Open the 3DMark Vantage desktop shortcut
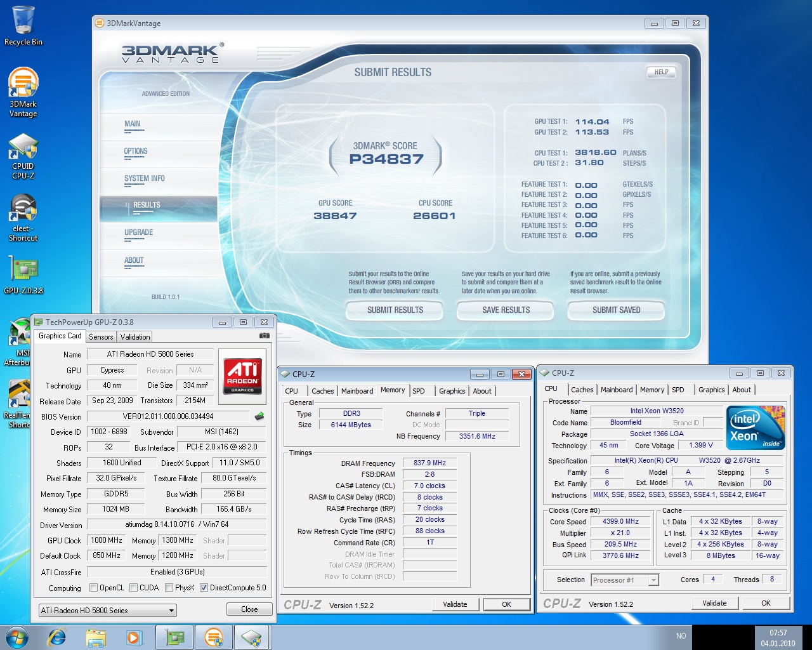The image size is (812, 650). 23,93
